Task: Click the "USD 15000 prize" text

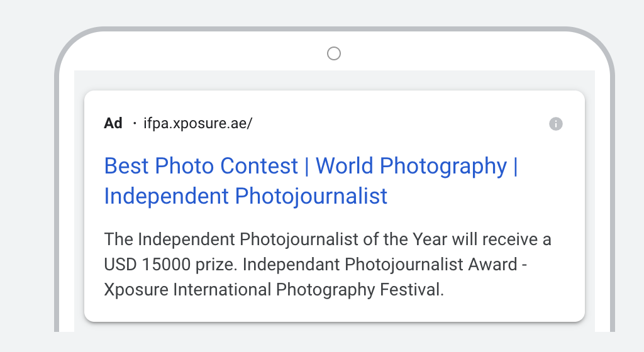Action: tap(170, 265)
